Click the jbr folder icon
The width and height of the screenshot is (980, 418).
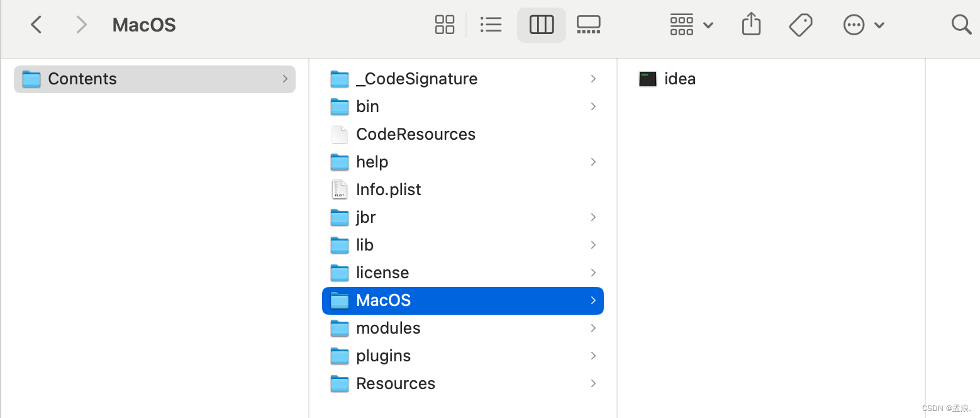click(340, 217)
